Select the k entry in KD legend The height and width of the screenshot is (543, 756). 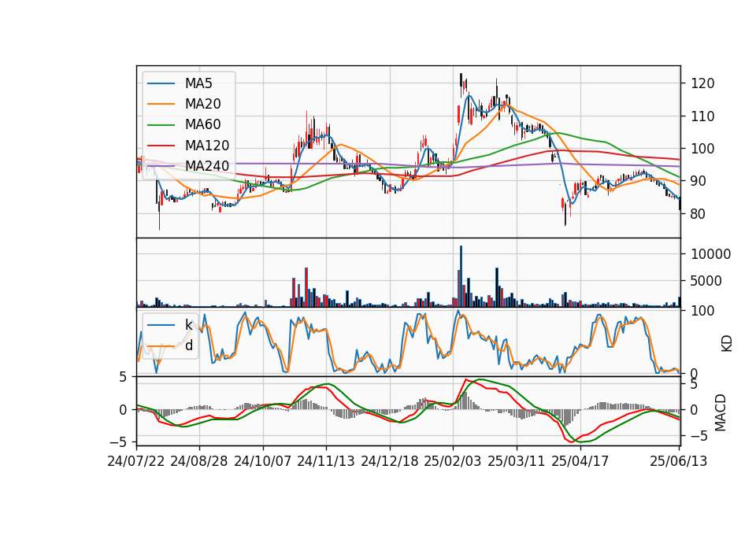188,325
